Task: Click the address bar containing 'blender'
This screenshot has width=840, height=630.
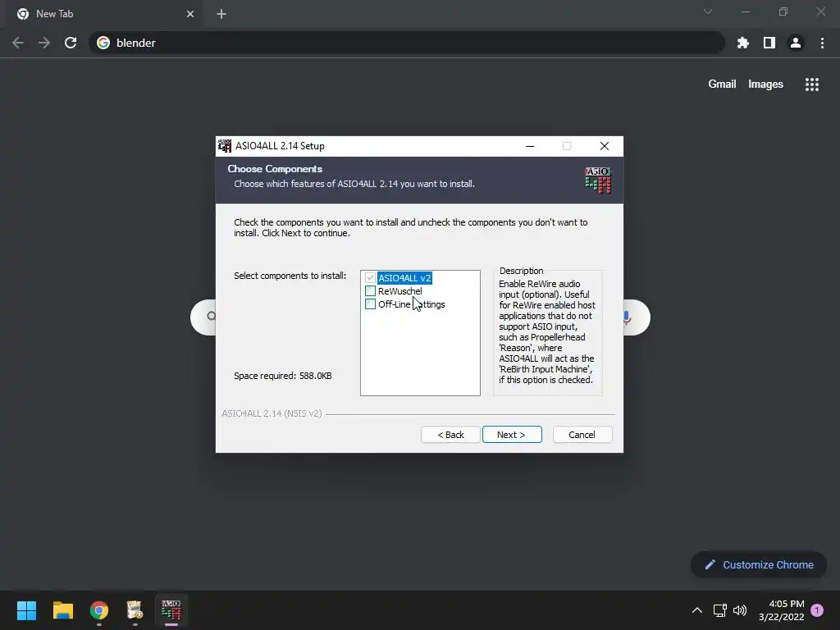Action: 407,43
